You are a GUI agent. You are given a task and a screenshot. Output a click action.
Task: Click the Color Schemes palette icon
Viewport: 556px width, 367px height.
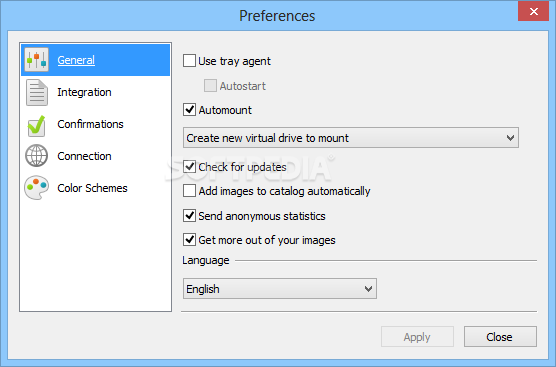(37, 188)
